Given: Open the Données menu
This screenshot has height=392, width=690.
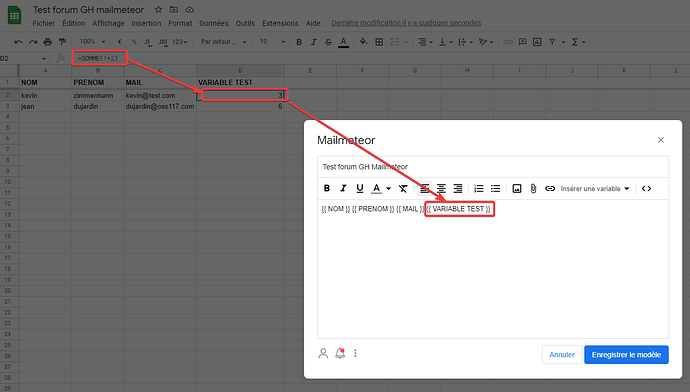Looking at the screenshot, I should click(213, 23).
